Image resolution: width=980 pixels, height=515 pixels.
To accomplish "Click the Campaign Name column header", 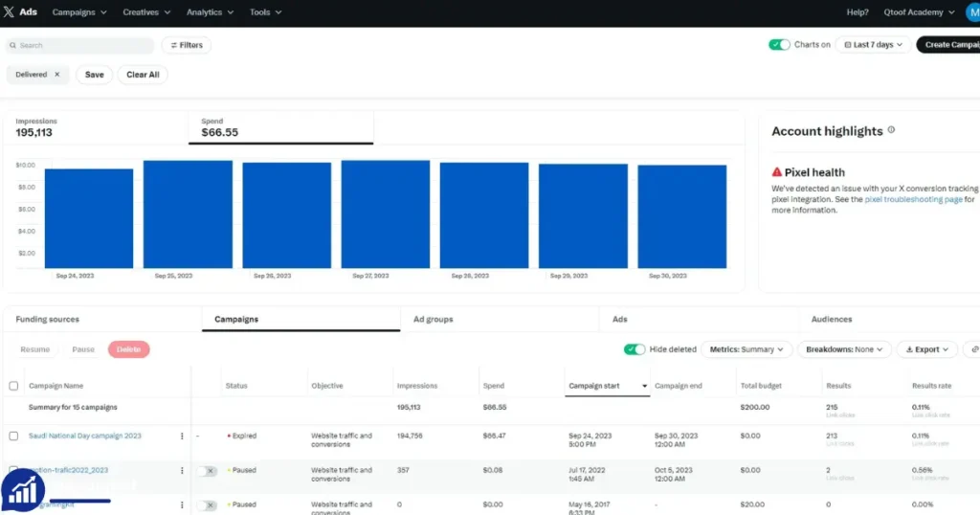I will click(56, 386).
